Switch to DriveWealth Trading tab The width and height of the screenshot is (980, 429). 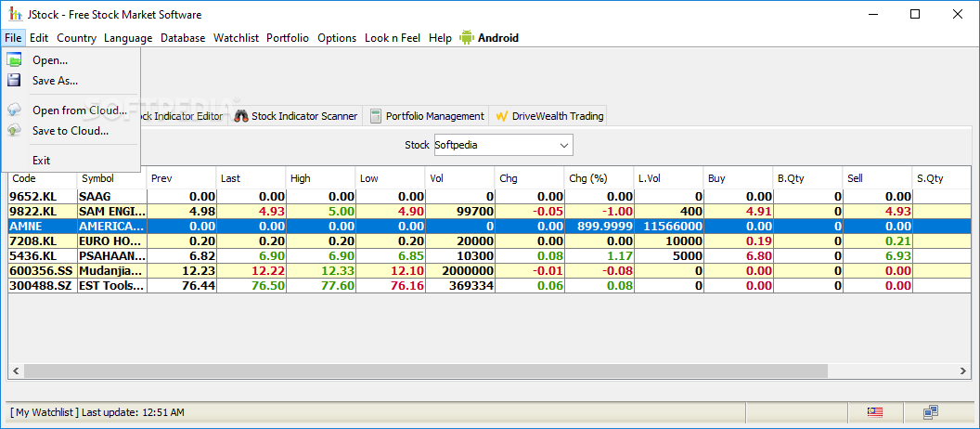pos(548,116)
